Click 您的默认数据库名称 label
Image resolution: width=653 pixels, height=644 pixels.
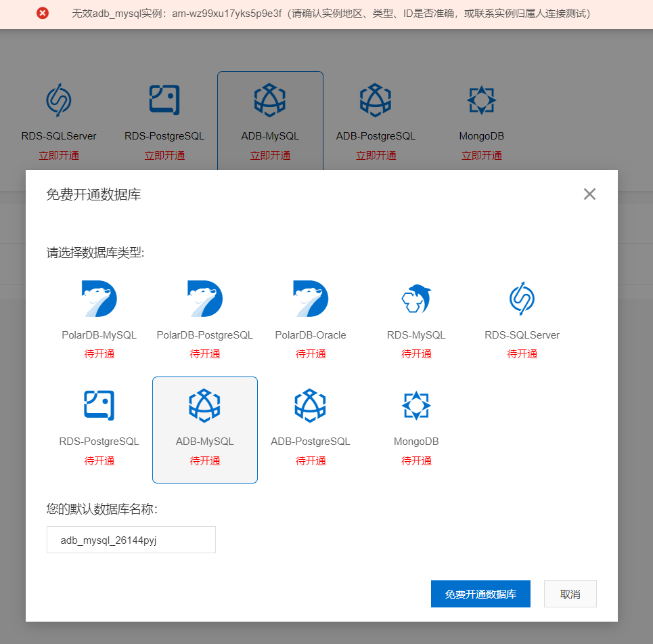(102, 509)
